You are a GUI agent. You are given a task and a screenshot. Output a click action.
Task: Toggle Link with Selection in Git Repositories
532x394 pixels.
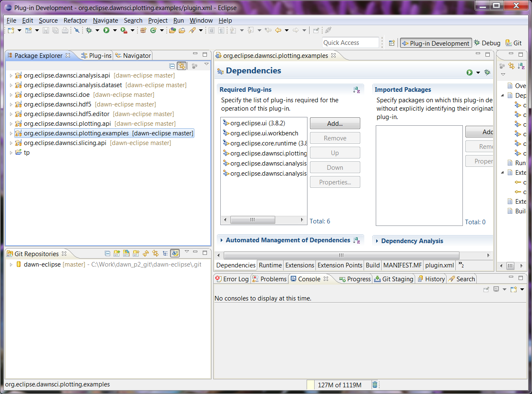point(155,253)
